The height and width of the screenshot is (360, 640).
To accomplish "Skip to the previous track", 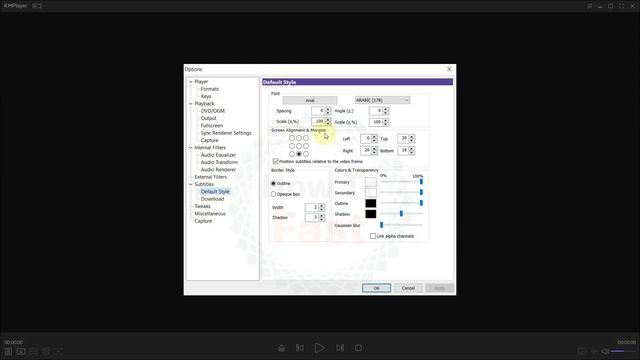I will tap(300, 348).
